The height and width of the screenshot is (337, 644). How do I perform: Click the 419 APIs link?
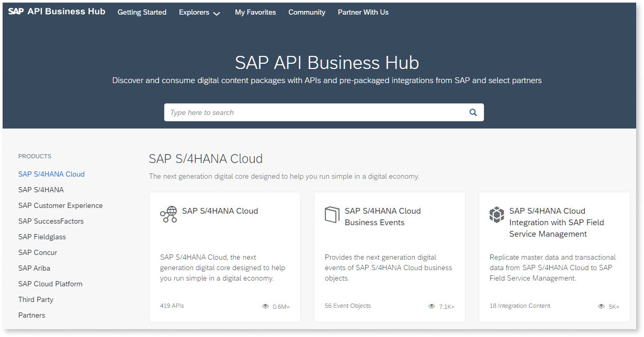pos(172,306)
